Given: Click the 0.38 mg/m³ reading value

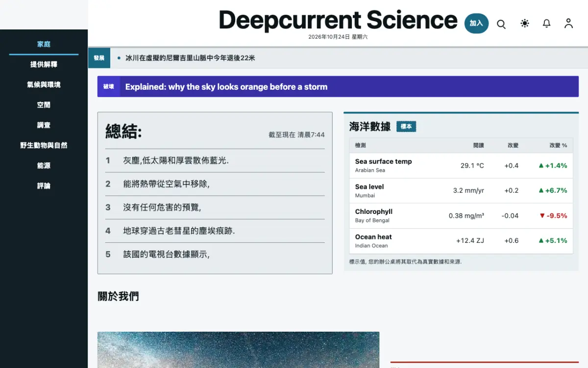Looking at the screenshot, I should (x=466, y=215).
